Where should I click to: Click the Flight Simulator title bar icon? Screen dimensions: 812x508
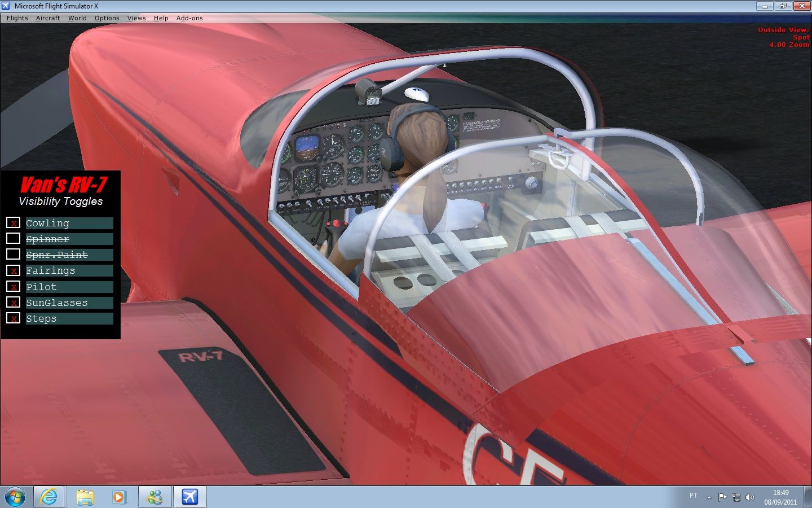click(x=6, y=6)
